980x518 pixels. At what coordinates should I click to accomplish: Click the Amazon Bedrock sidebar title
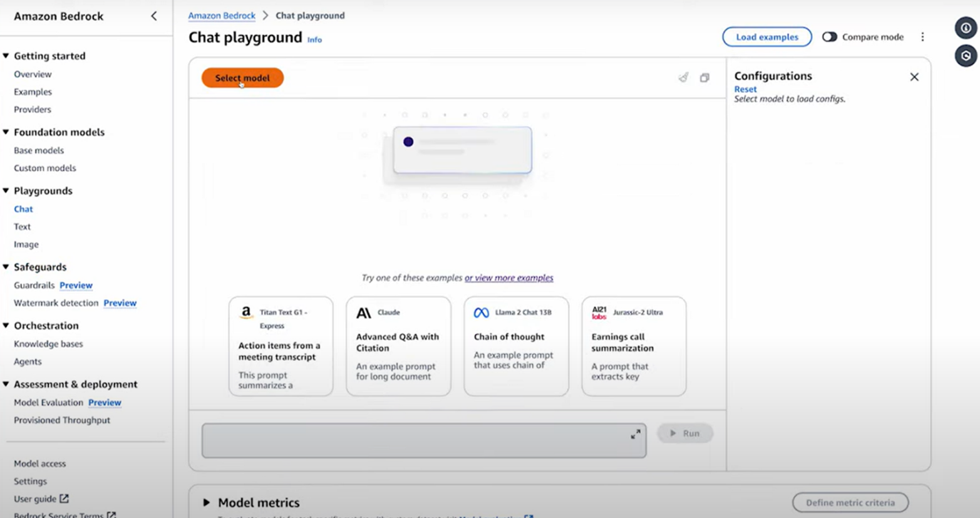click(59, 16)
